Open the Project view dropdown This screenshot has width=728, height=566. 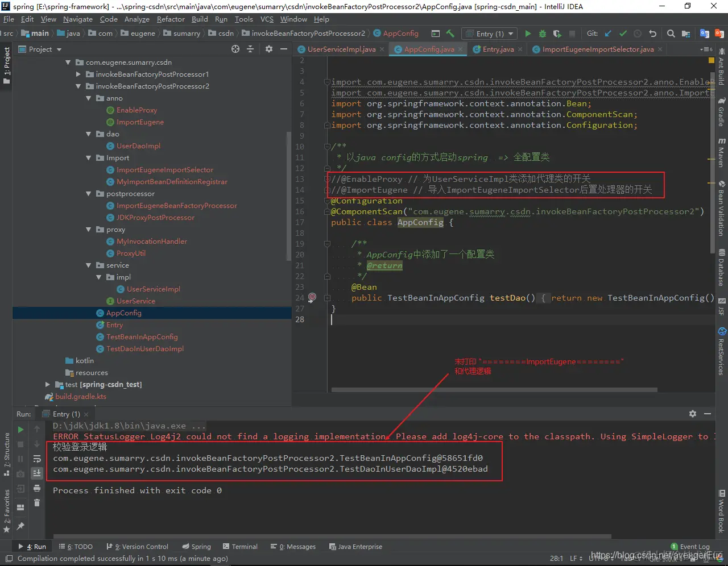pyautogui.click(x=40, y=49)
